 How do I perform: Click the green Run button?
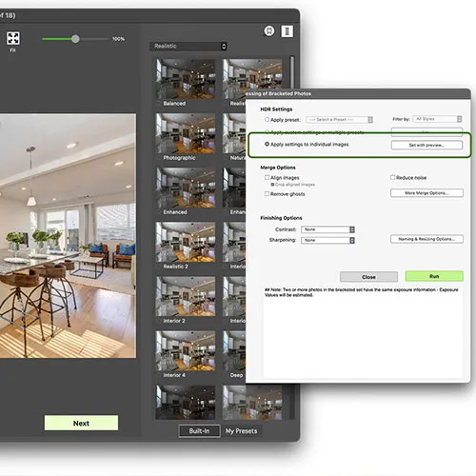(x=434, y=276)
